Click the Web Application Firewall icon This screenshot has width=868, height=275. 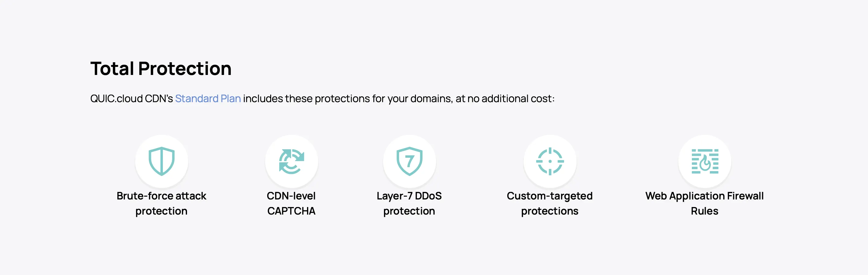[x=705, y=161]
